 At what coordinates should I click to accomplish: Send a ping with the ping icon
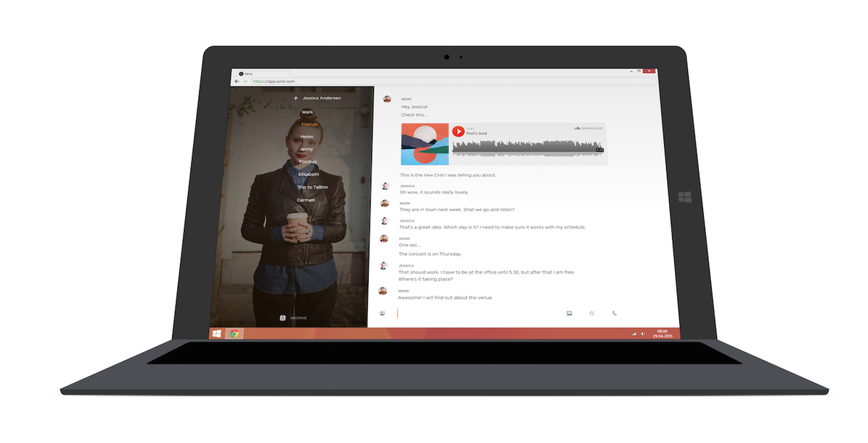[x=592, y=313]
